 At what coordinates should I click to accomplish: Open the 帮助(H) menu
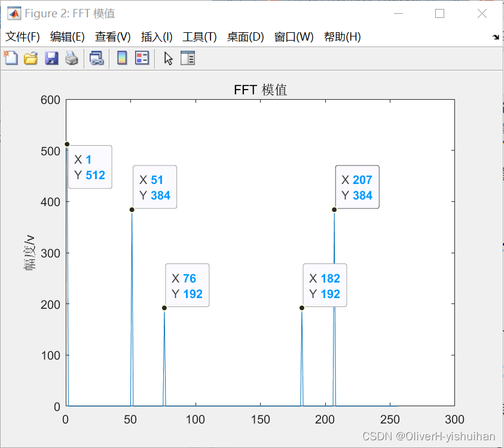(342, 36)
